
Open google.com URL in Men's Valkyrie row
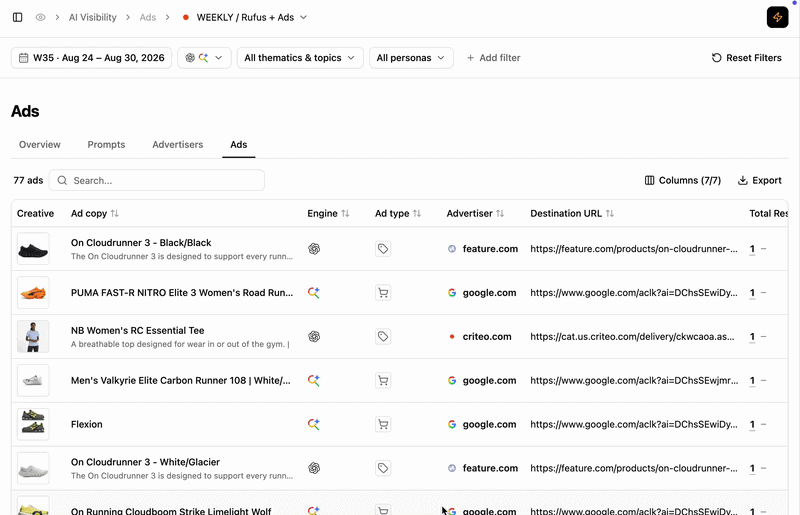point(634,380)
